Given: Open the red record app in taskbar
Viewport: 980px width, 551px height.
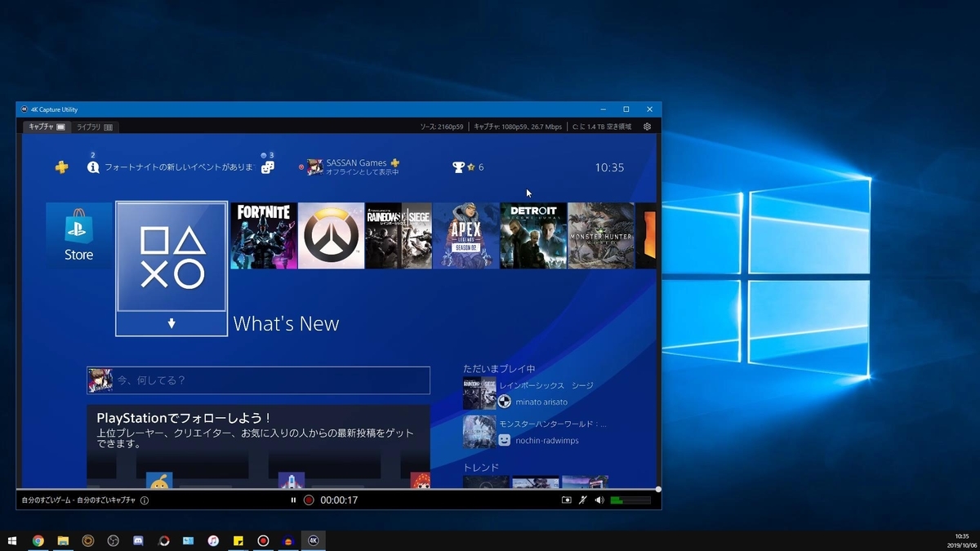Looking at the screenshot, I should tap(263, 540).
